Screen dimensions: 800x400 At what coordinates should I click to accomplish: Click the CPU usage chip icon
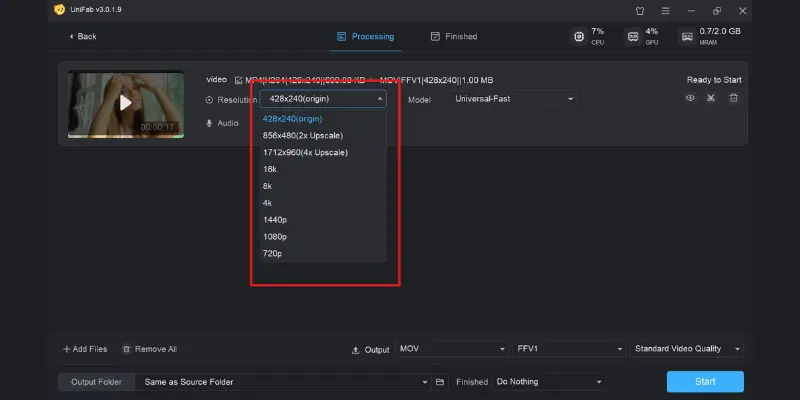click(x=579, y=36)
